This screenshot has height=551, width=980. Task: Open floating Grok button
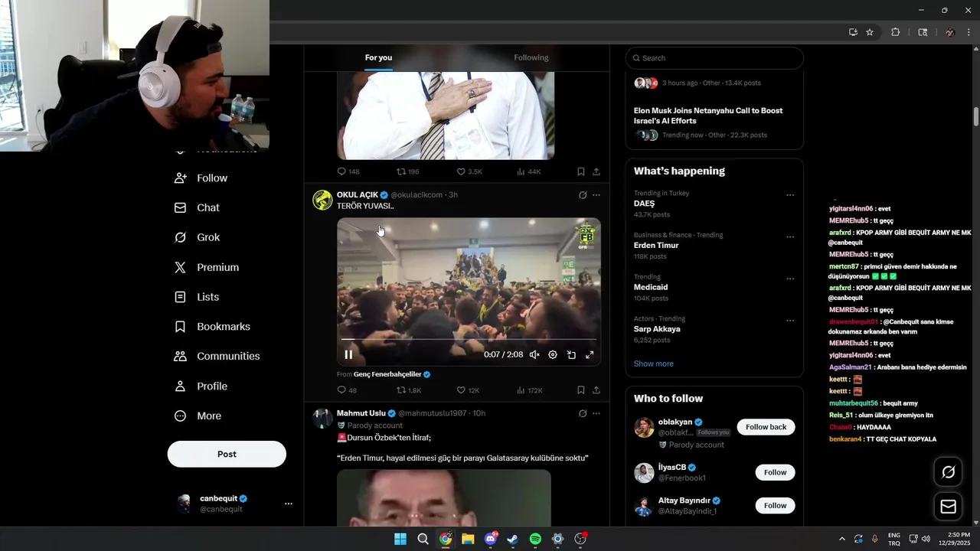[x=948, y=472]
